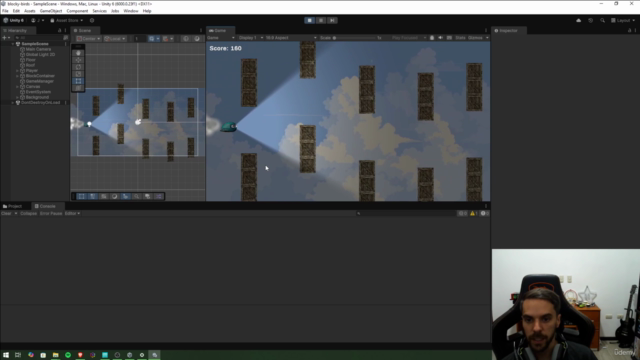This screenshot has height=360, width=640.
Task: Select Main Camera in Hierarchy
Action: (38, 49)
